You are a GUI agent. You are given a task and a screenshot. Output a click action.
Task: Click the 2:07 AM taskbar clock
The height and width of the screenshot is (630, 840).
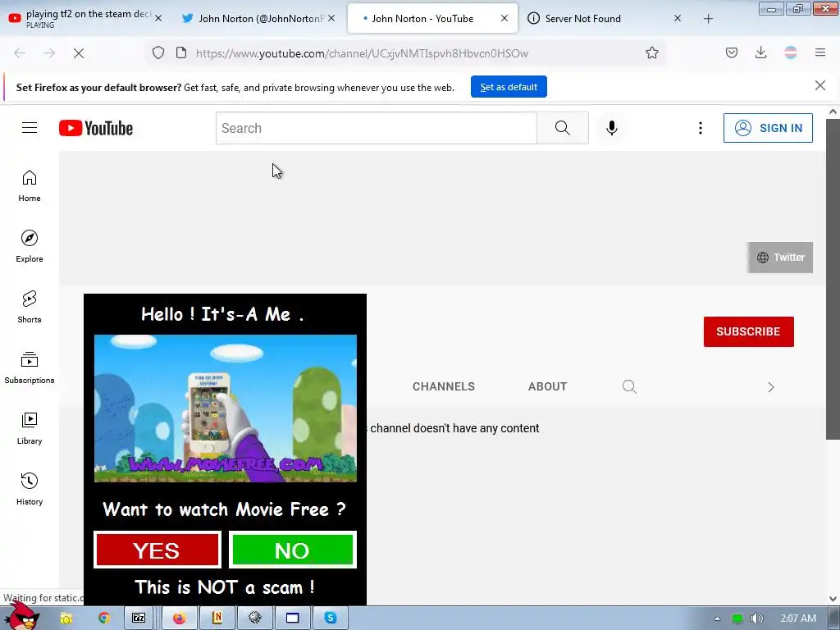tap(798, 619)
